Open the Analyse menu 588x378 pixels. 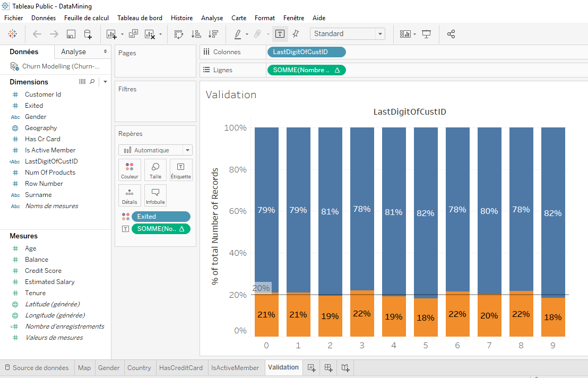212,18
